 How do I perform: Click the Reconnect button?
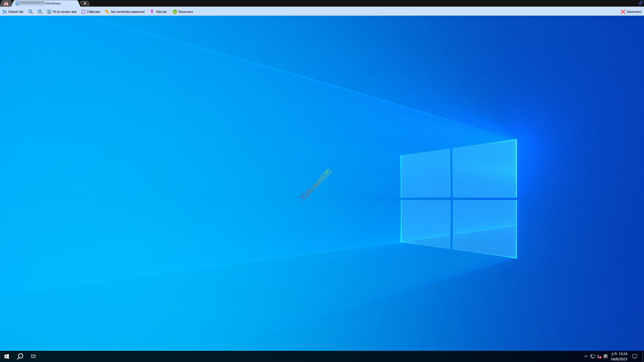click(183, 12)
